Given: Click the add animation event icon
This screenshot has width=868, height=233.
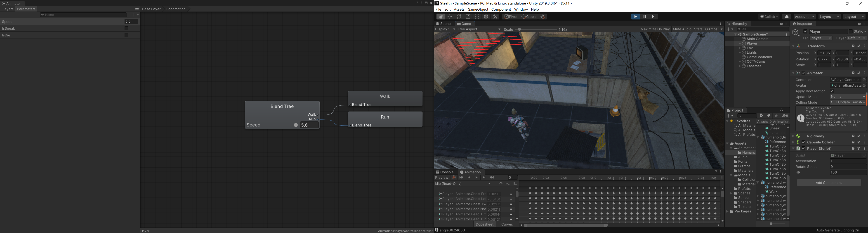Looking at the screenshot, I should tap(515, 184).
